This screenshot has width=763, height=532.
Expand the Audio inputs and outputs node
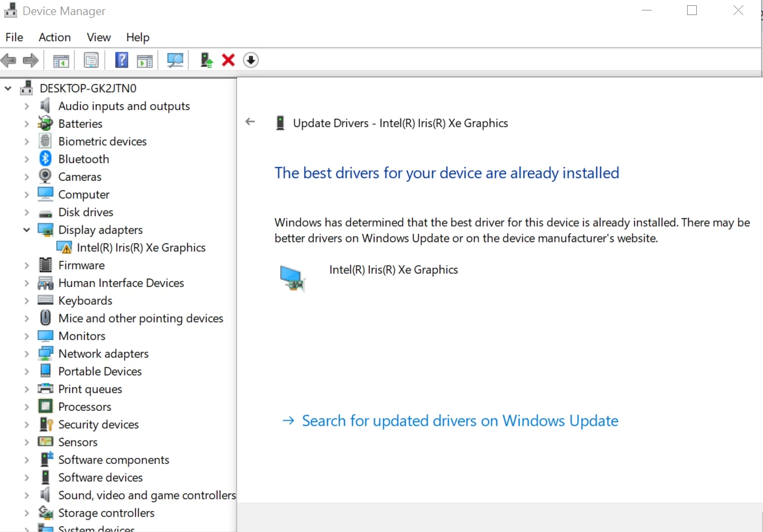27,106
